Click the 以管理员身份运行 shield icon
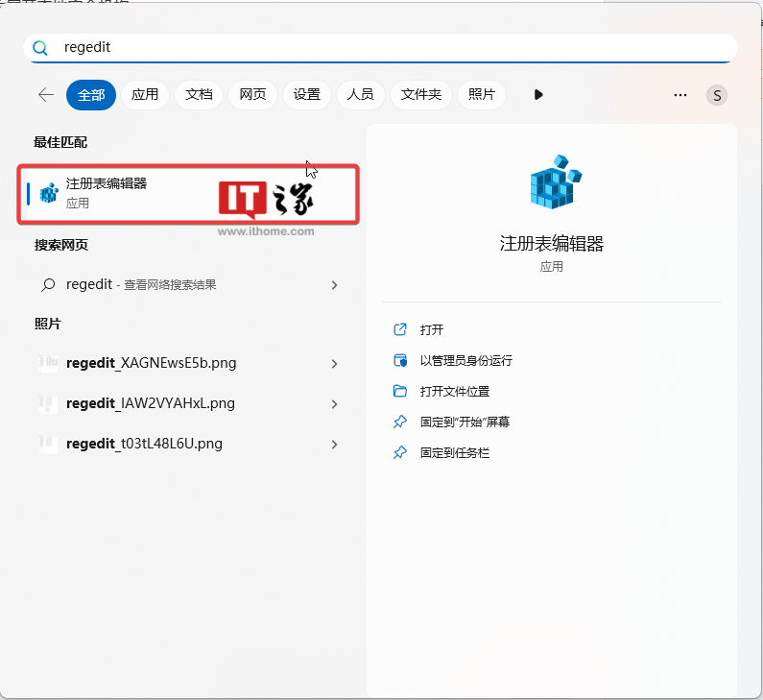The height and width of the screenshot is (700, 763). click(400, 360)
